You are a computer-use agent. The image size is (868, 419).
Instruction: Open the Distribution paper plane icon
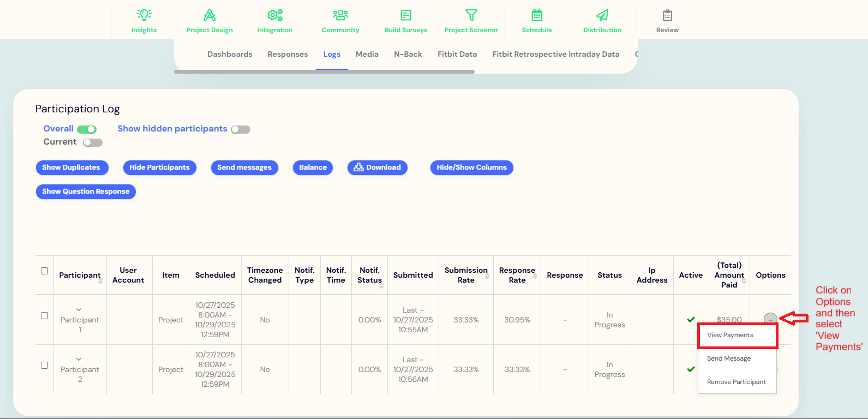coord(602,15)
